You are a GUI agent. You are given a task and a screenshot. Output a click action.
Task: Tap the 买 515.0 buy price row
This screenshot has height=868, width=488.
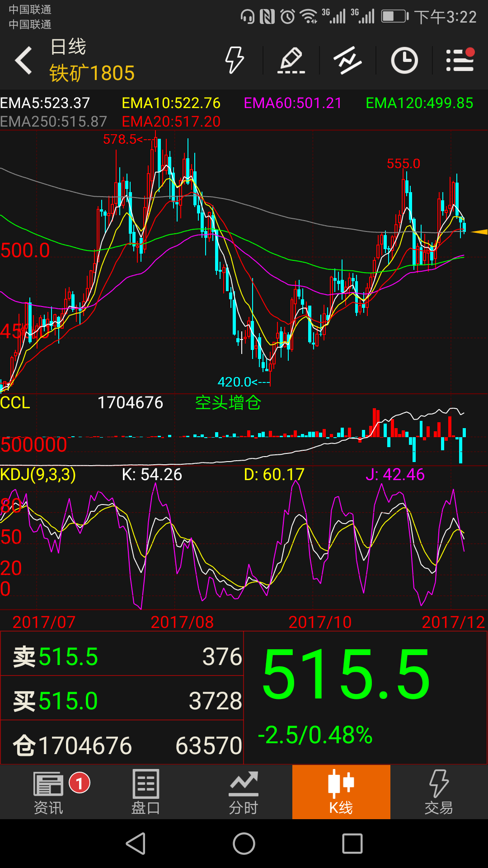click(x=122, y=701)
